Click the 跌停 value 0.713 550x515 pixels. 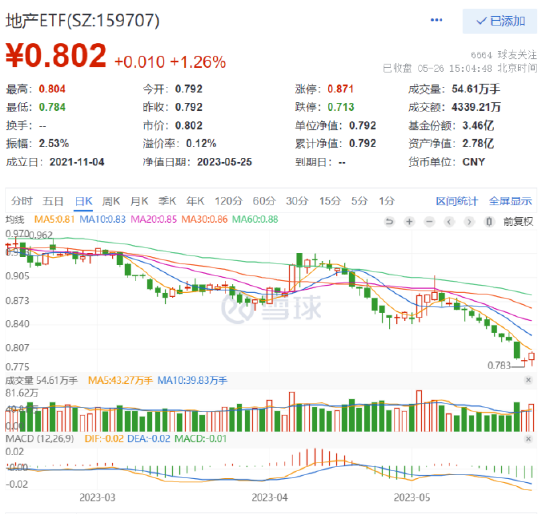[x=341, y=107]
